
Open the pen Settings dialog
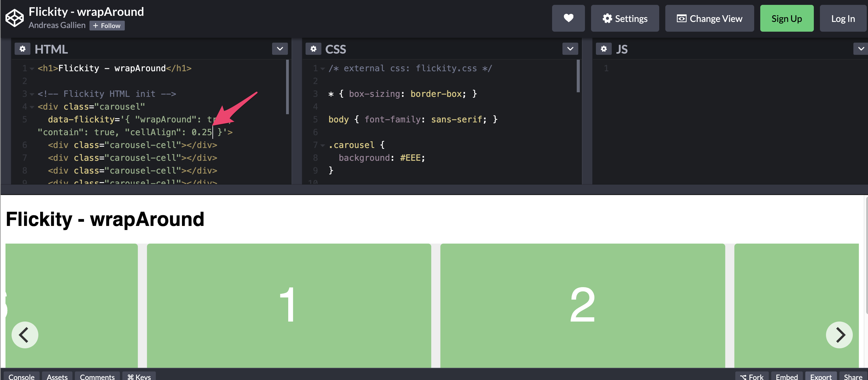[625, 18]
